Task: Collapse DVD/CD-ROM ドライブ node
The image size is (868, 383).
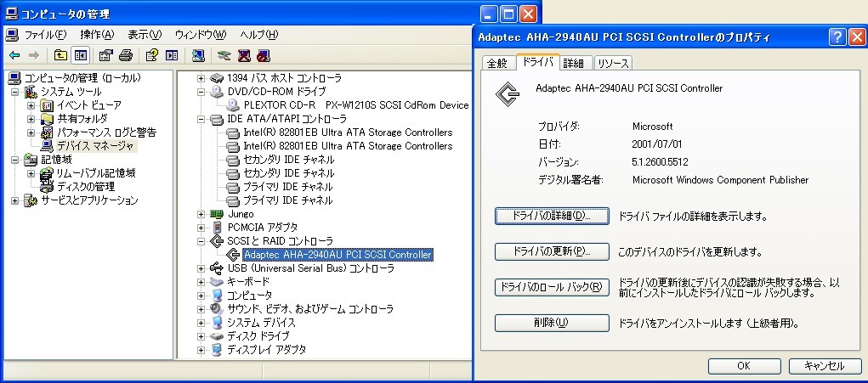Action: (201, 92)
